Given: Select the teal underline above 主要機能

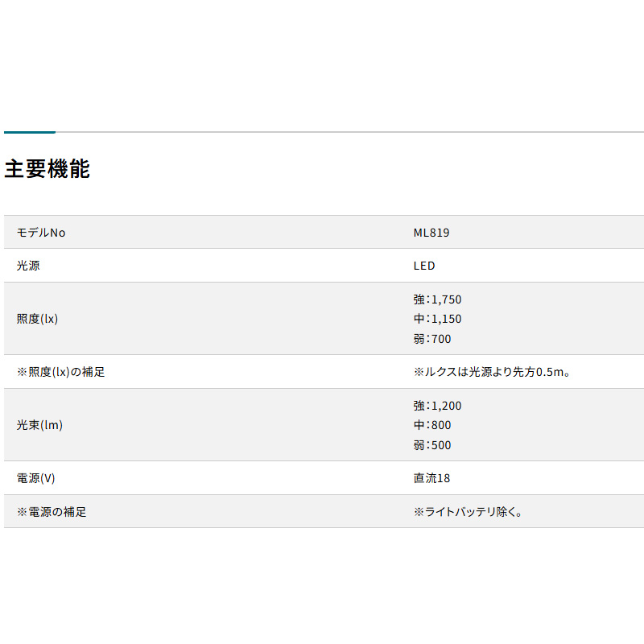Looking at the screenshot, I should pos(30,132).
